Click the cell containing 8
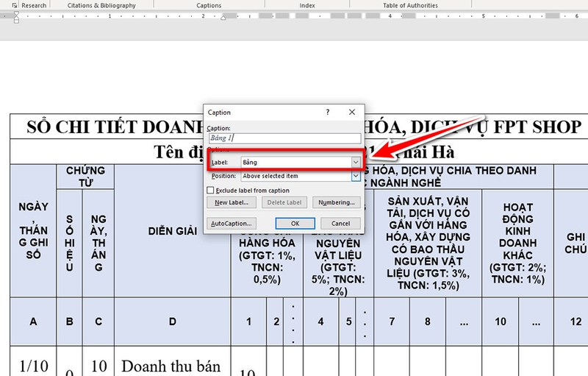 pos(428,322)
